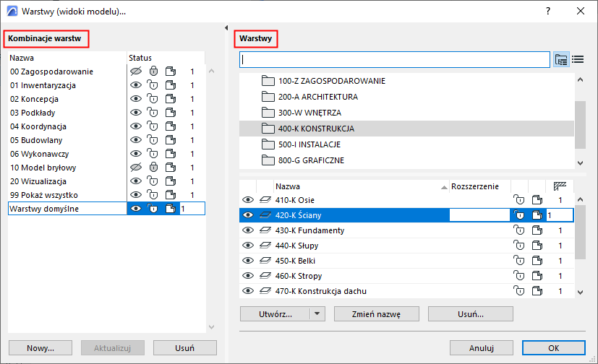Switch to folder tree layer view
598x364 pixels.
tap(561, 59)
